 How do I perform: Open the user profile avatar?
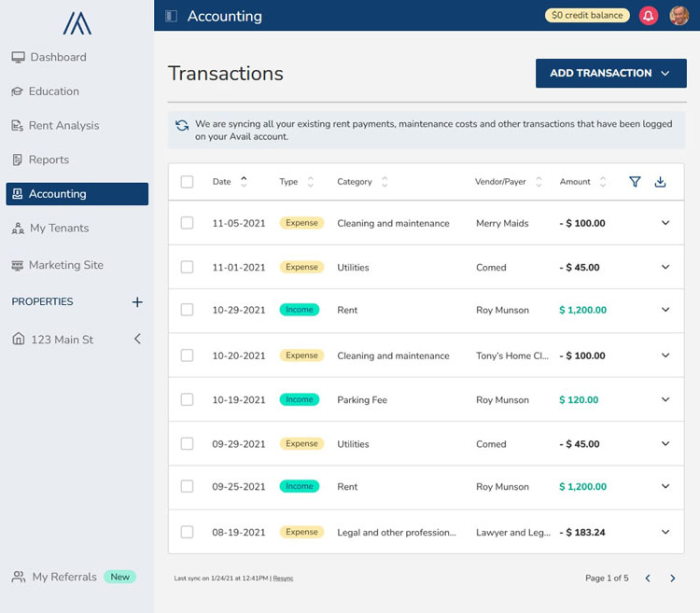[x=679, y=16]
